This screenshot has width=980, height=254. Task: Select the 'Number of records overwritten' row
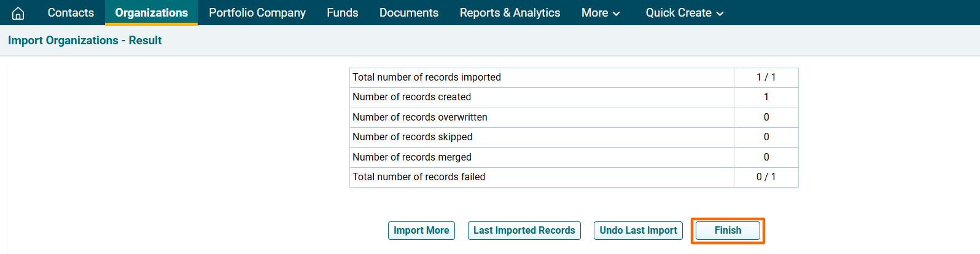(420, 117)
